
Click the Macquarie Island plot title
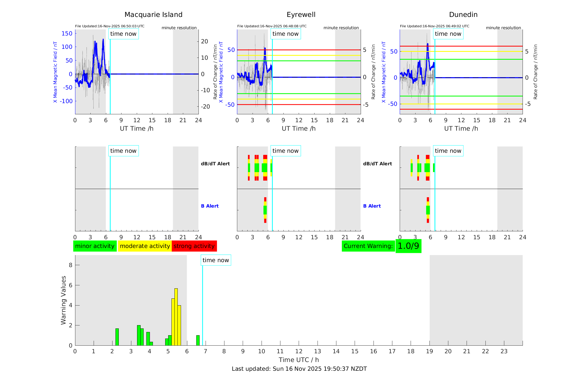(x=153, y=15)
